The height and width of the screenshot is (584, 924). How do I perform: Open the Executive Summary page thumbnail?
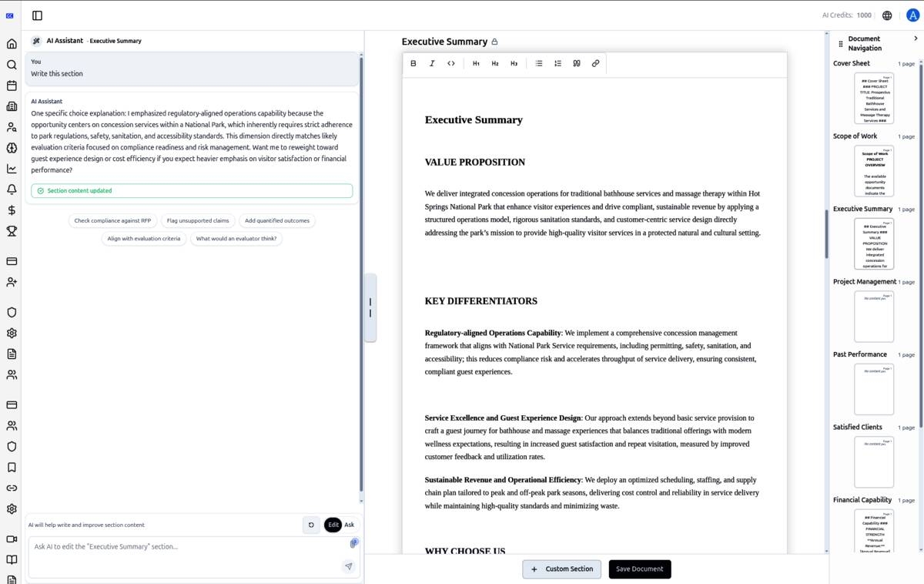[874, 243]
